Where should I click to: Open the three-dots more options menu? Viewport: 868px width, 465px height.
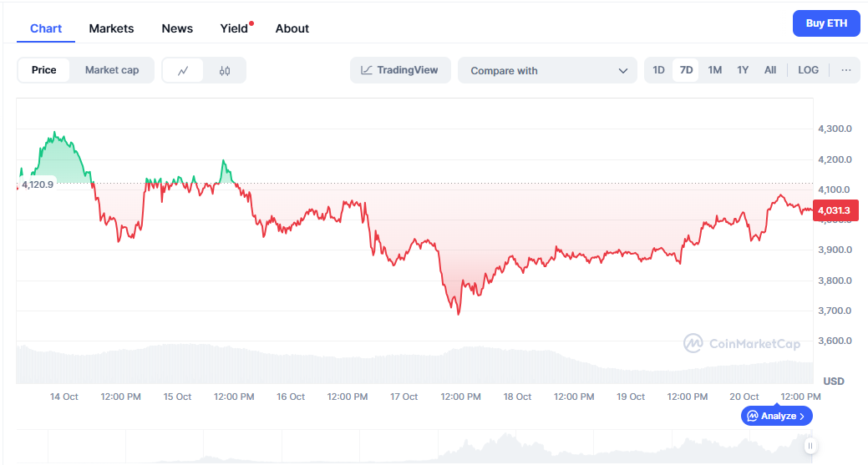point(845,70)
